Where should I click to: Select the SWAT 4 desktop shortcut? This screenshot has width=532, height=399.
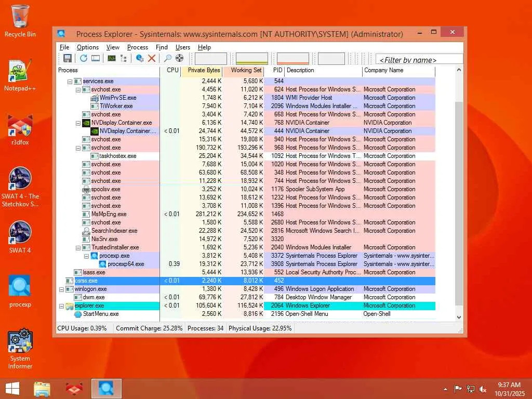click(20, 237)
